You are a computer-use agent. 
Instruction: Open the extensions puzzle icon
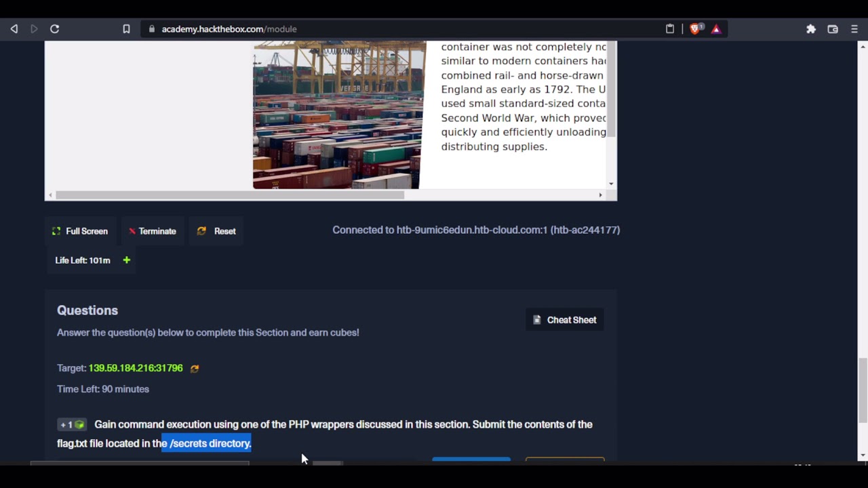pyautogui.click(x=811, y=29)
